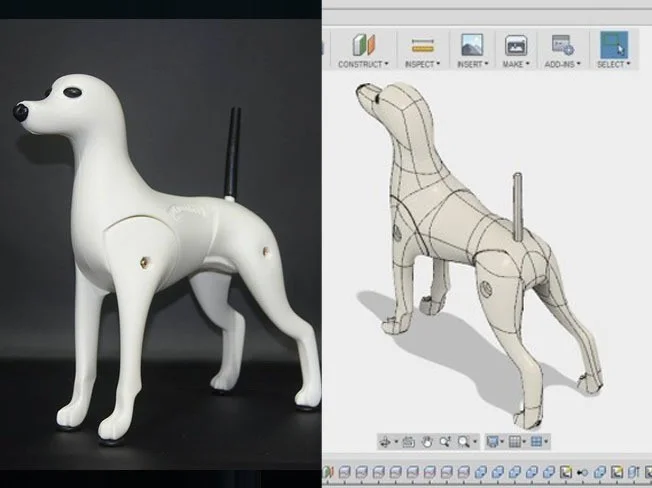Viewport: 652px width, 488px height.
Task: Click the Look At icon in navigation bar
Action: (408, 441)
